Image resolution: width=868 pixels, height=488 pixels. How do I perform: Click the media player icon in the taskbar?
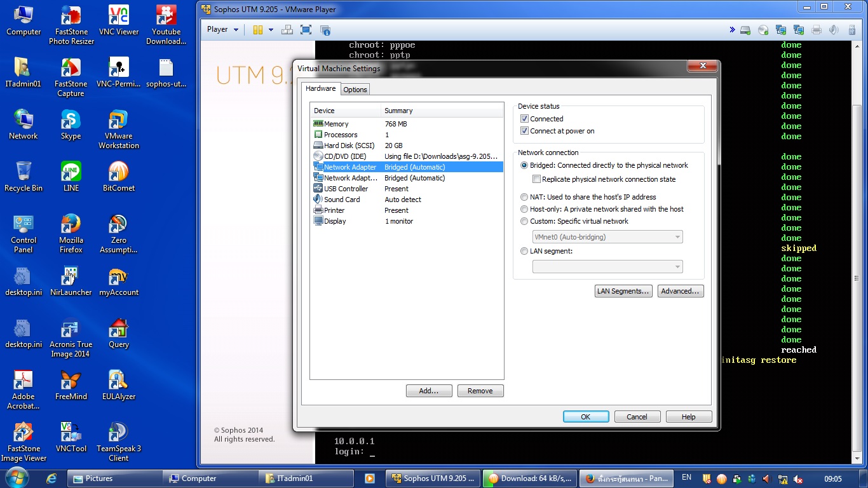(x=370, y=478)
